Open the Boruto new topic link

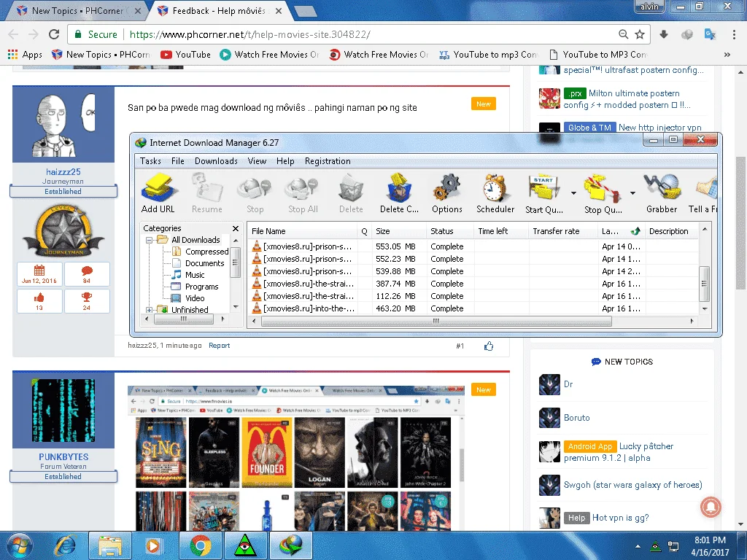576,418
